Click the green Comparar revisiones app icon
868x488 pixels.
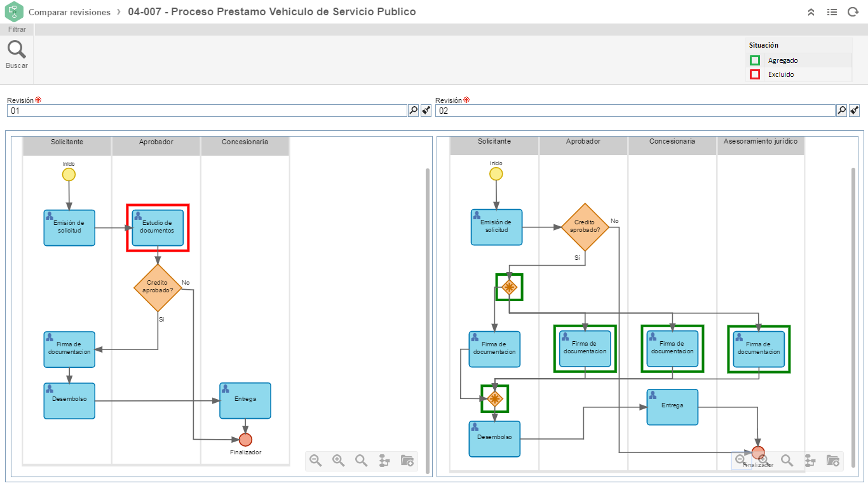tap(13, 11)
